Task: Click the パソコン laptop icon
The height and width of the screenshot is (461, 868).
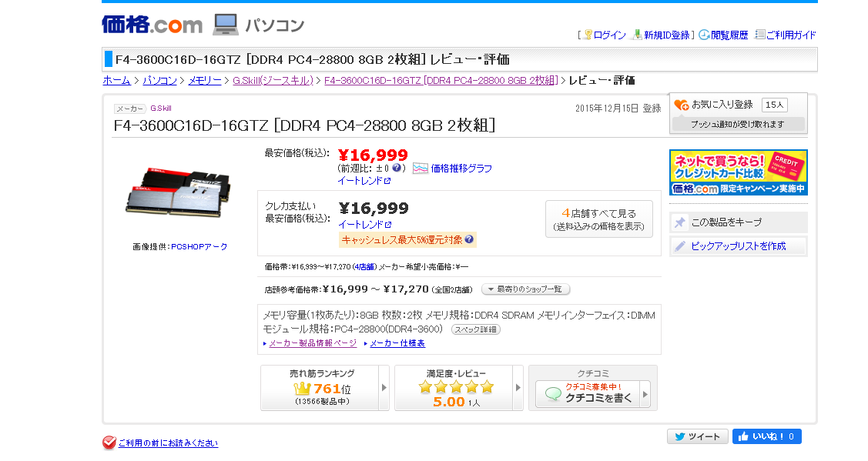Action: click(x=226, y=25)
